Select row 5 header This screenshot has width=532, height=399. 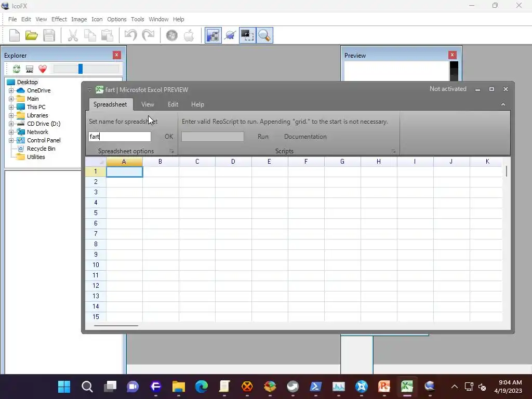[96, 212]
